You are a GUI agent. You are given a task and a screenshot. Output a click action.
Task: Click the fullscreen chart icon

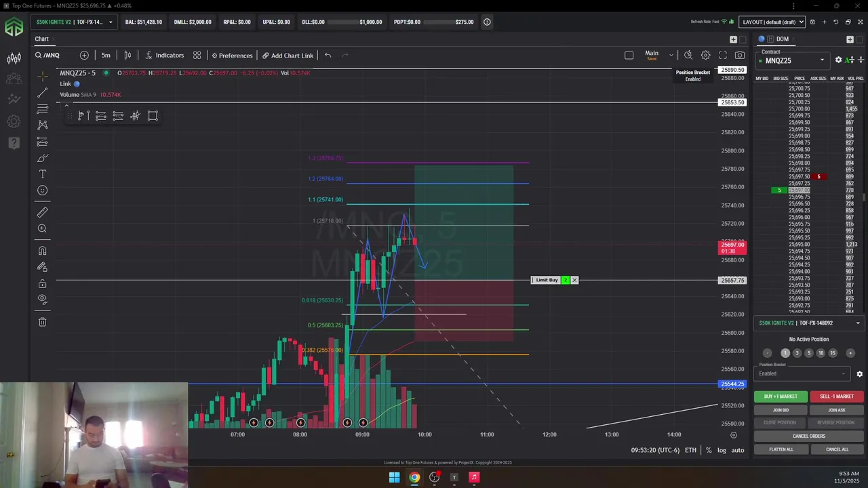(723, 55)
